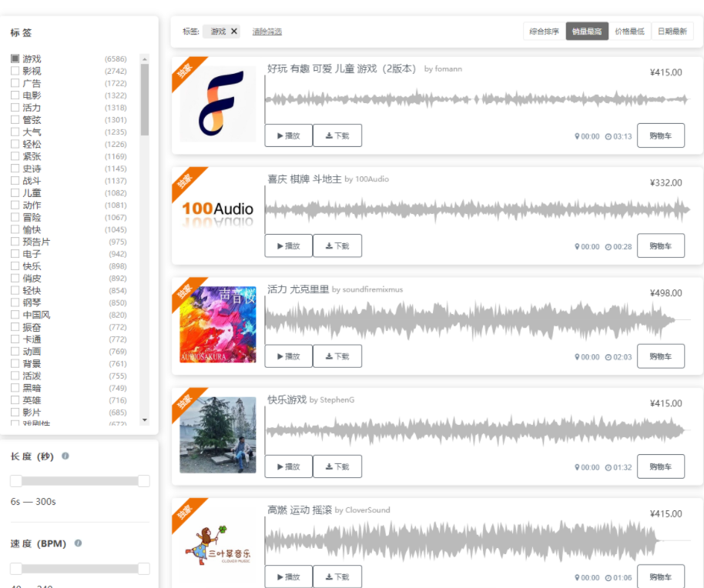
Task: Add 喜庆 棋牌 斗地主 to 购物车
Action: [x=660, y=246]
